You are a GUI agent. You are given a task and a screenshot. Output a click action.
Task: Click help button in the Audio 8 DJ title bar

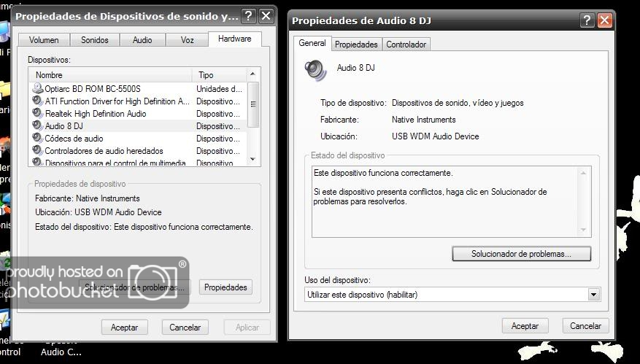587,20
